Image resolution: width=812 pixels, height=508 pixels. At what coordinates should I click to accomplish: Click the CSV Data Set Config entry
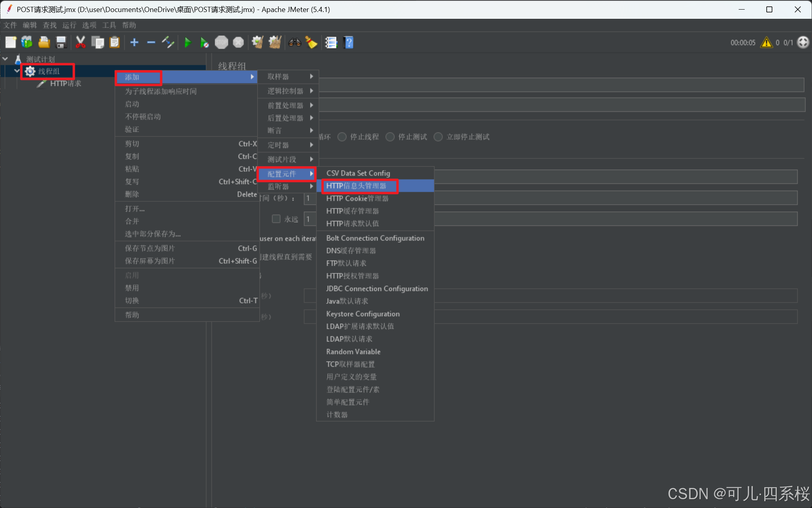point(358,173)
